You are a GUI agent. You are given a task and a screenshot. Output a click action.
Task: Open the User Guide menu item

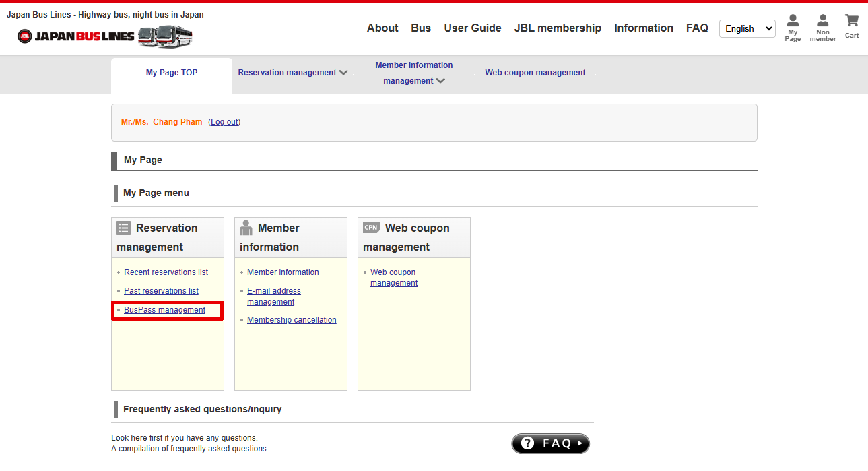(x=472, y=28)
